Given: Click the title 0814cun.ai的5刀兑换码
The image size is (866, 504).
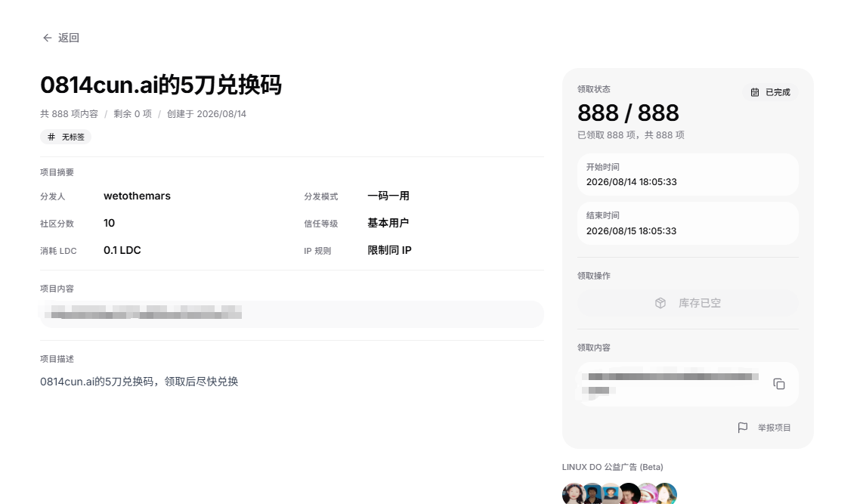Looking at the screenshot, I should point(161,85).
